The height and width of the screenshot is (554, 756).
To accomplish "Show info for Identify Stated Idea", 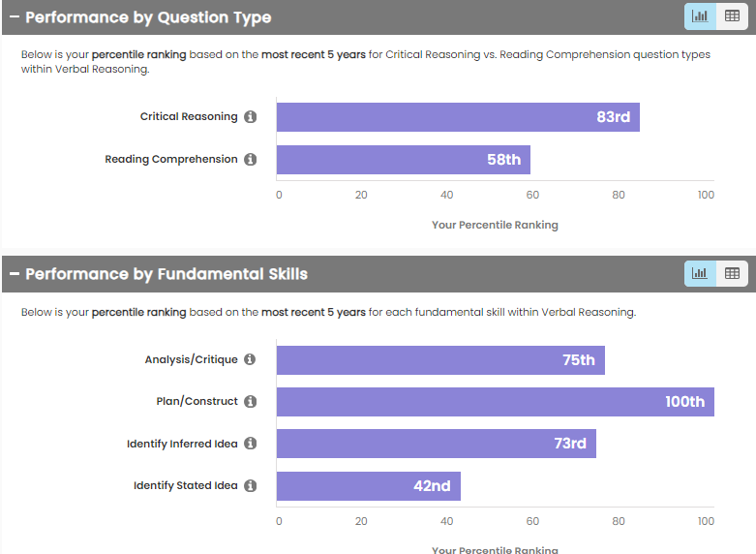I will (250, 486).
